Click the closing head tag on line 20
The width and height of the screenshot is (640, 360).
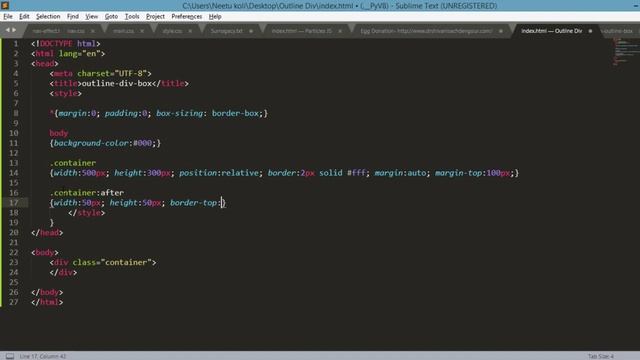(x=47, y=232)
